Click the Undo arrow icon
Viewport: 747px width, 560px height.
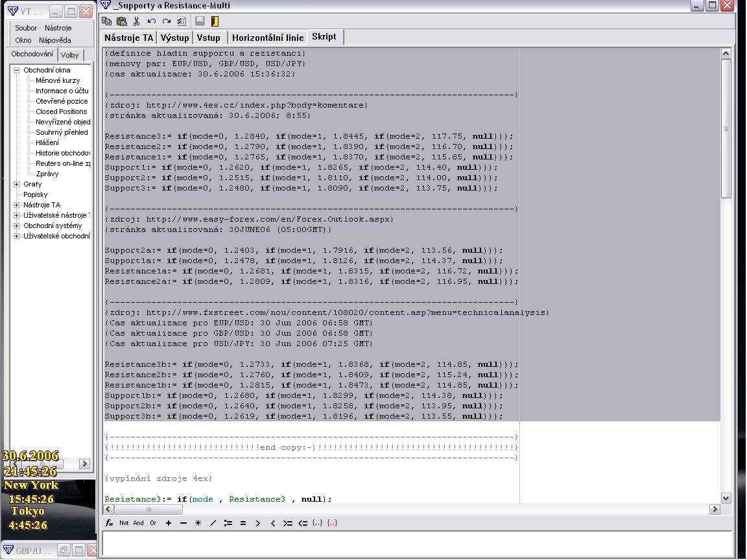pos(152,21)
